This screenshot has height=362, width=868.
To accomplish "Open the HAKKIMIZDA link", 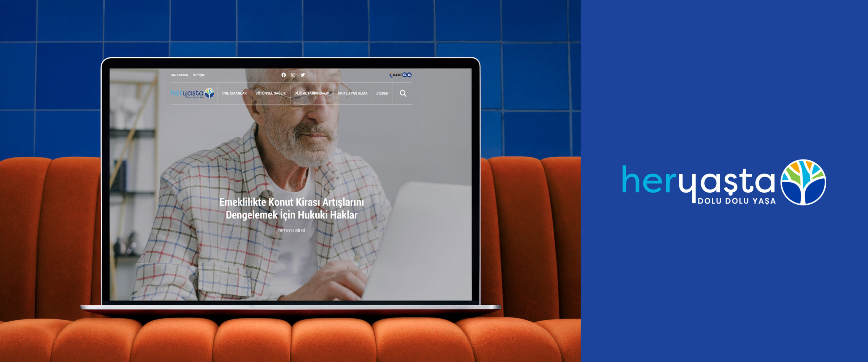I will coord(179,75).
